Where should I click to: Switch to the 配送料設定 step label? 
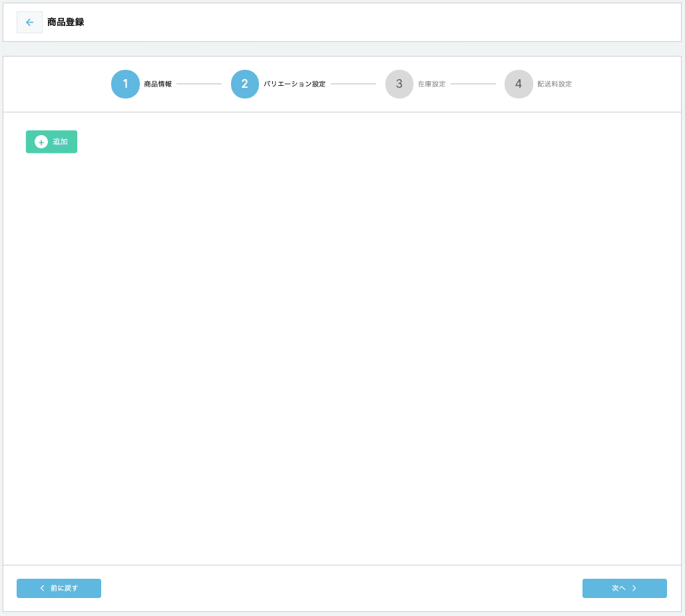point(555,84)
